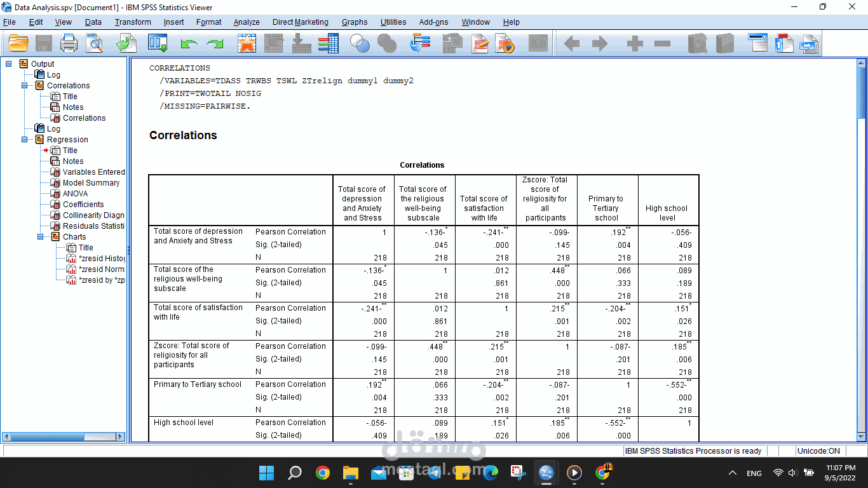The image size is (868, 488).
Task: Click the Unicode:ON status bar entry
Action: click(819, 451)
